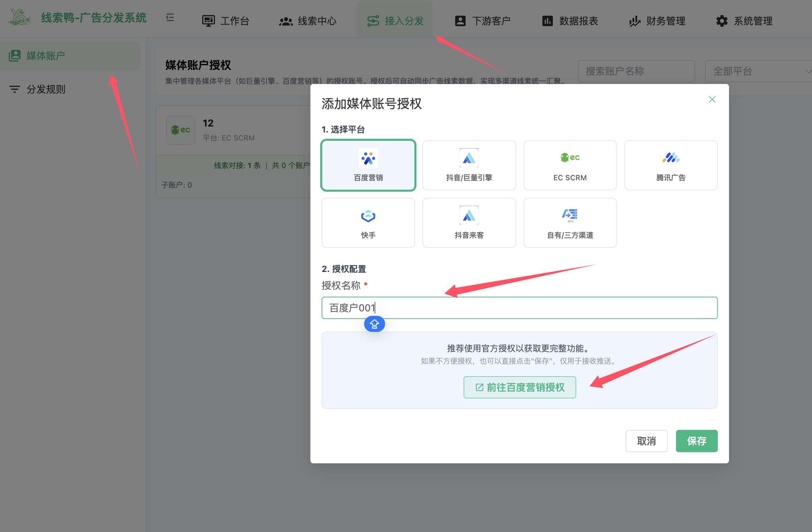Select the 抖音来客 platform icon
Viewport: 812px width, 532px height.
469,216
